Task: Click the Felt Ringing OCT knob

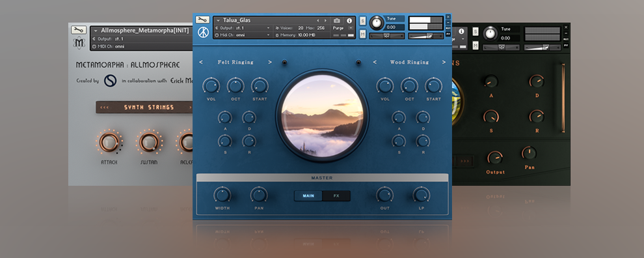Action: pos(235,85)
